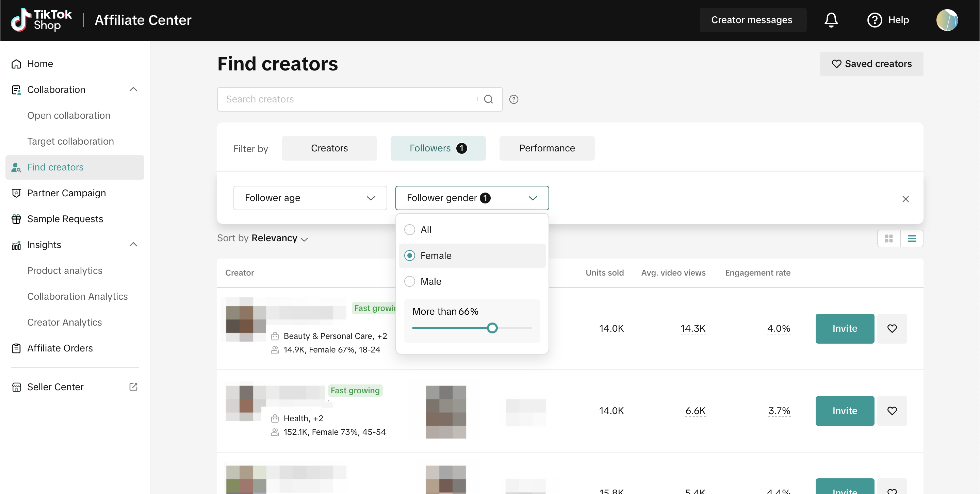The width and height of the screenshot is (980, 494).
Task: Close the follower filter panel
Action: pyautogui.click(x=905, y=199)
